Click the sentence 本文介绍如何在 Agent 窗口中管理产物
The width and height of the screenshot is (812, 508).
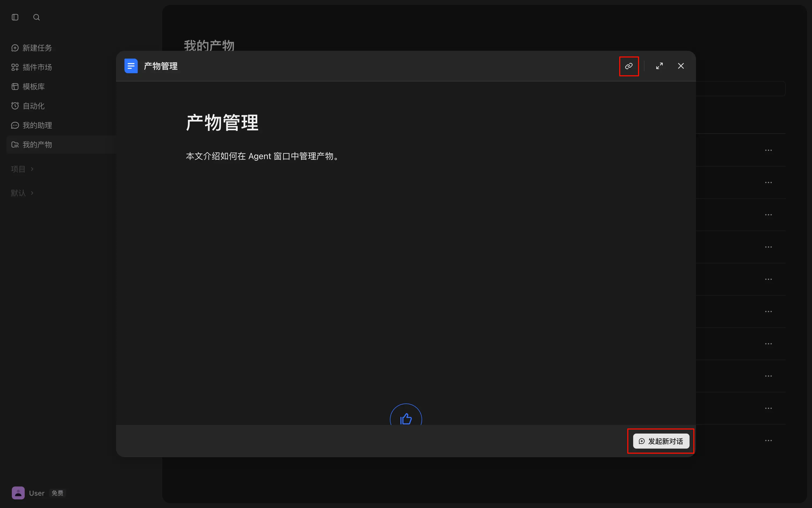click(263, 156)
